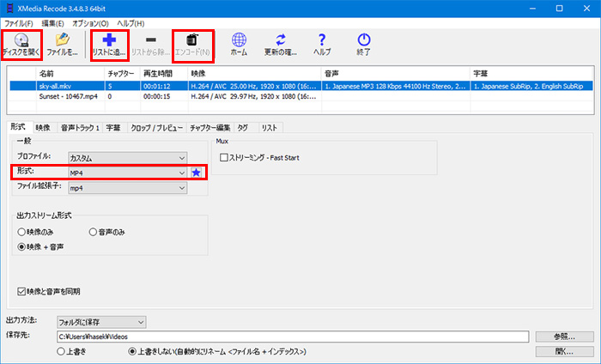The image size is (601, 364).
Task: Open the オプション(O) menu
Action: (91, 23)
